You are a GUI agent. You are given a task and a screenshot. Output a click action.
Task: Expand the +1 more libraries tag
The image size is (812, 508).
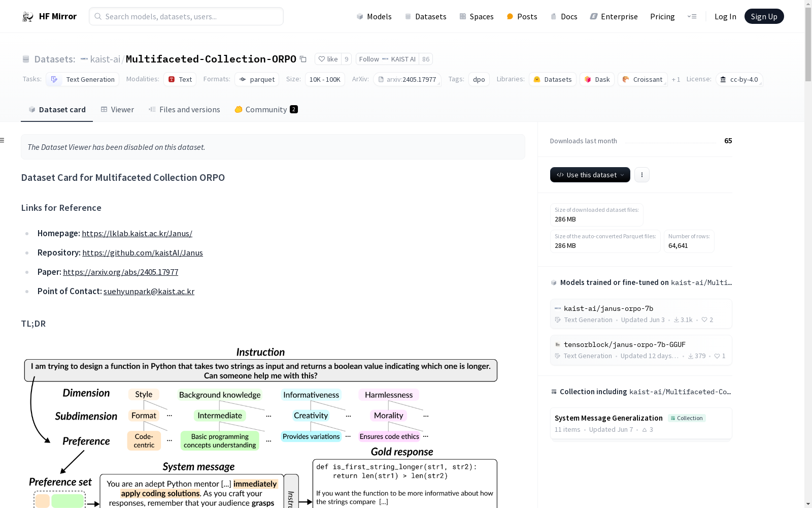coord(676,79)
